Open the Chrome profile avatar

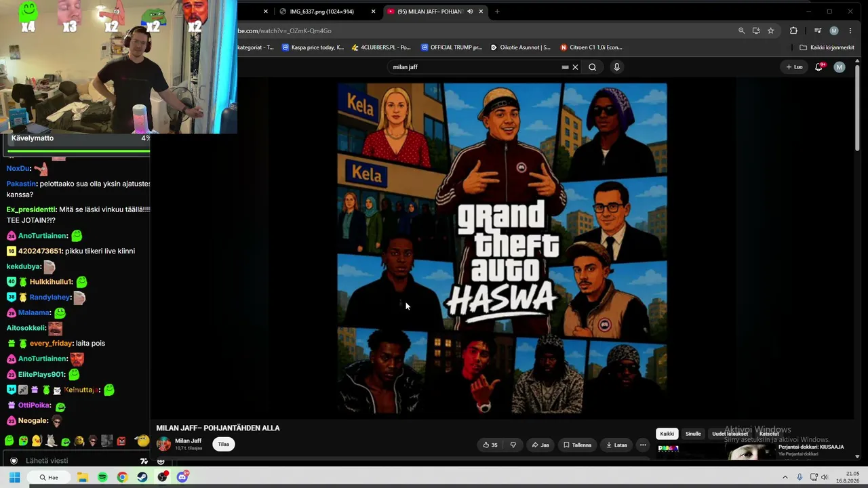click(x=834, y=30)
